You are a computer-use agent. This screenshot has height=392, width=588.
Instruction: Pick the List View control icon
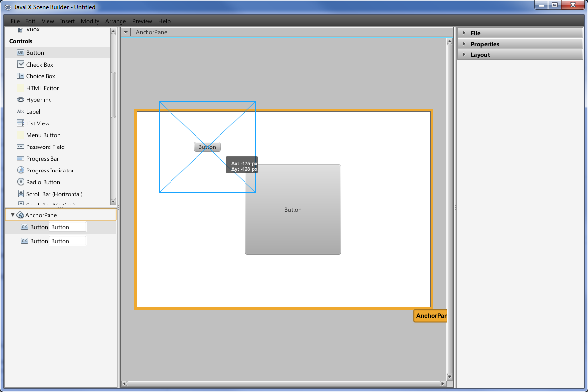(x=21, y=123)
